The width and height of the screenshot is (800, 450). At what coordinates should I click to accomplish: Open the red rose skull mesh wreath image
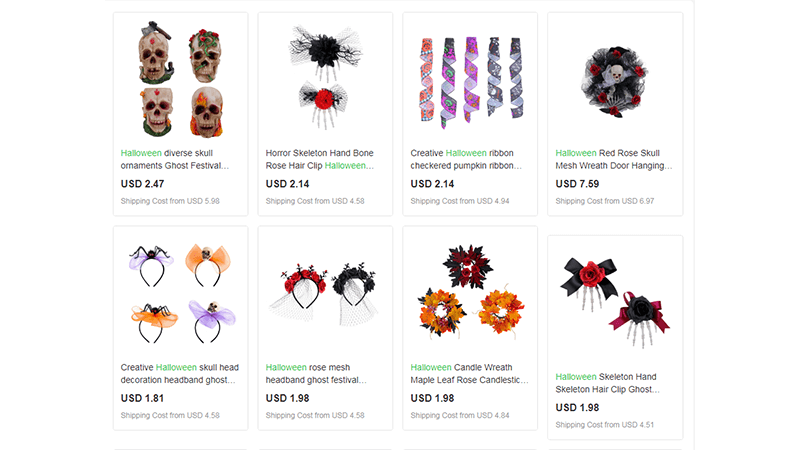point(615,80)
